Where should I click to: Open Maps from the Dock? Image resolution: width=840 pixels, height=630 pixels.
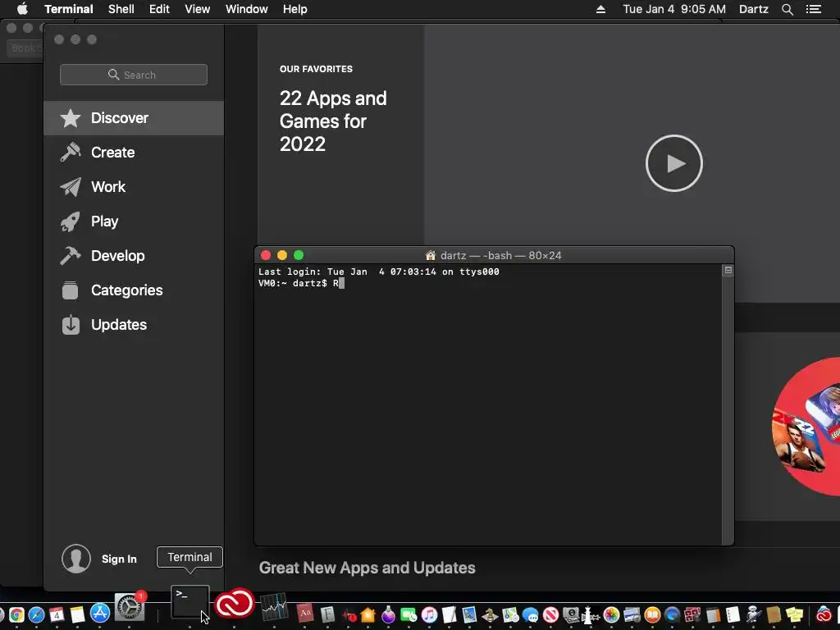point(510,615)
